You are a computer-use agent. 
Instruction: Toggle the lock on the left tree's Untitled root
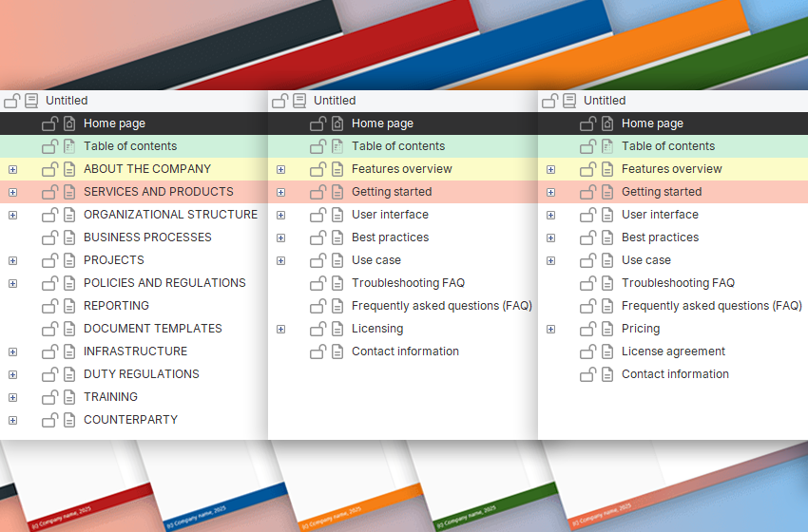pyautogui.click(x=11, y=101)
